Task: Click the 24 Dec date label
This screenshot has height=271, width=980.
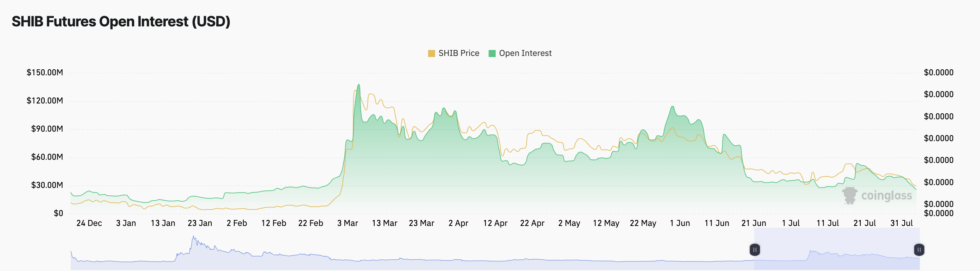Action: click(x=89, y=223)
